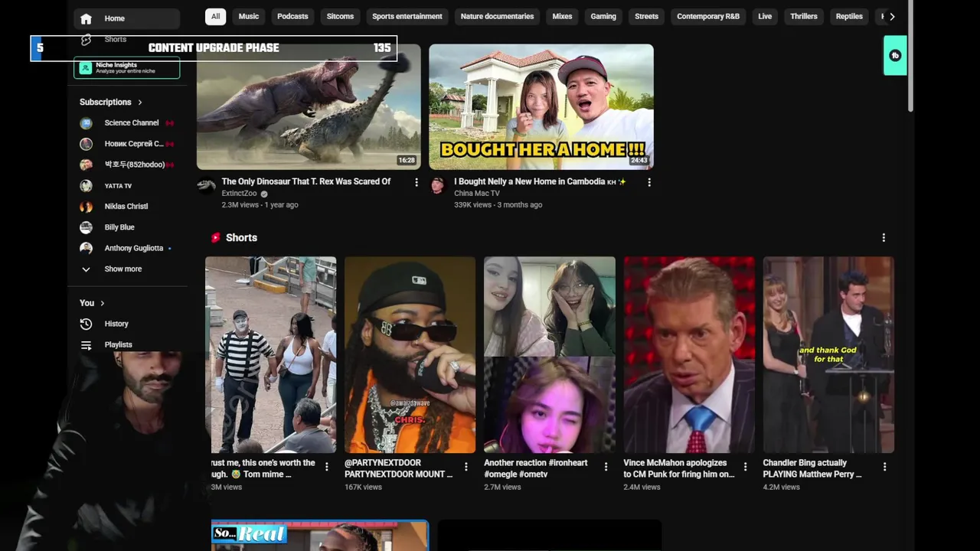Viewport: 980px width, 551px height.
Task: Open options menu for Nelly home video
Action: coord(649,182)
